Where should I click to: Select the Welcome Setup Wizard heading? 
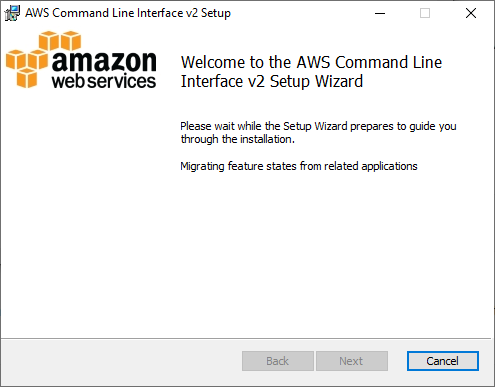point(311,72)
